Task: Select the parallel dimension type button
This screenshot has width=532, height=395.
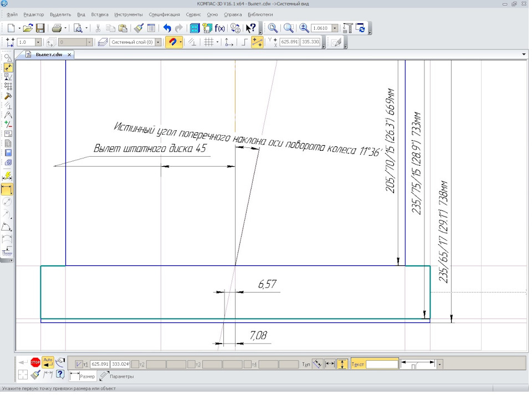Action: click(x=317, y=364)
